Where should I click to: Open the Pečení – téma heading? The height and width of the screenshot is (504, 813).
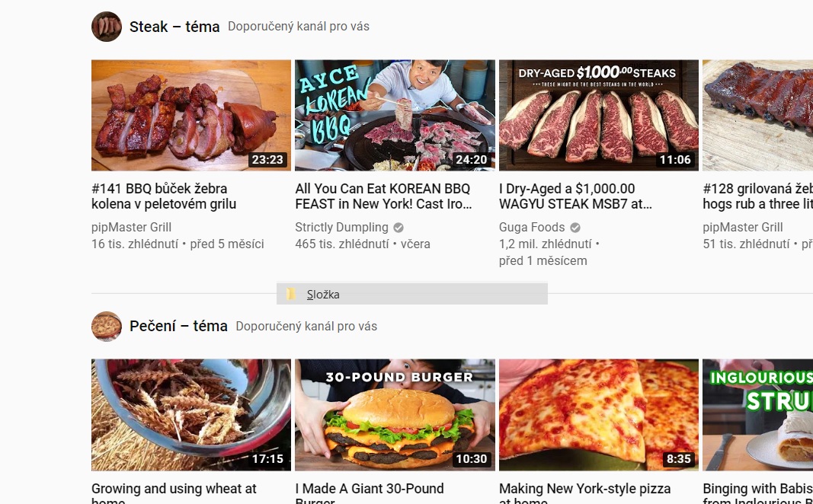(178, 327)
